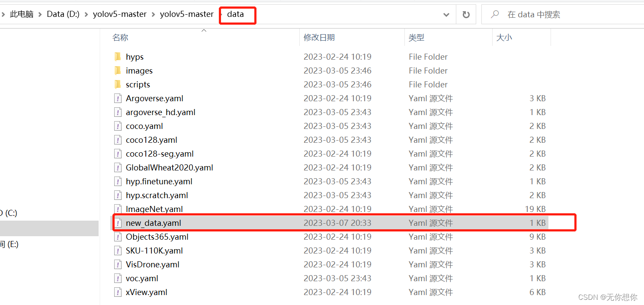Screen dimensions: 644x305
Task: Sort files by 大小 column
Action: click(504, 38)
